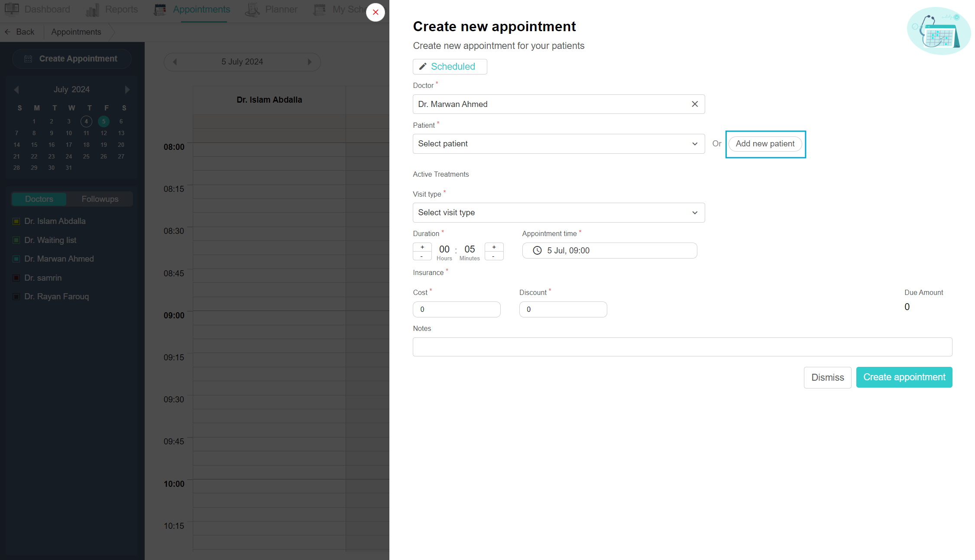Screen dimensions: 975x560
Task: Click the Create Appointment sidebar button
Action: coord(72,59)
